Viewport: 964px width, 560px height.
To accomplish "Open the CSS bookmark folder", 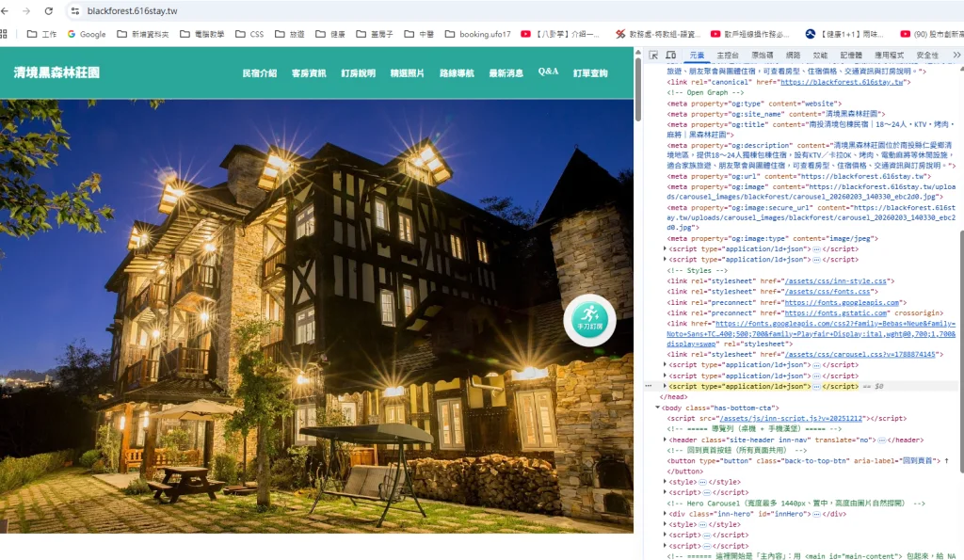I will point(249,35).
